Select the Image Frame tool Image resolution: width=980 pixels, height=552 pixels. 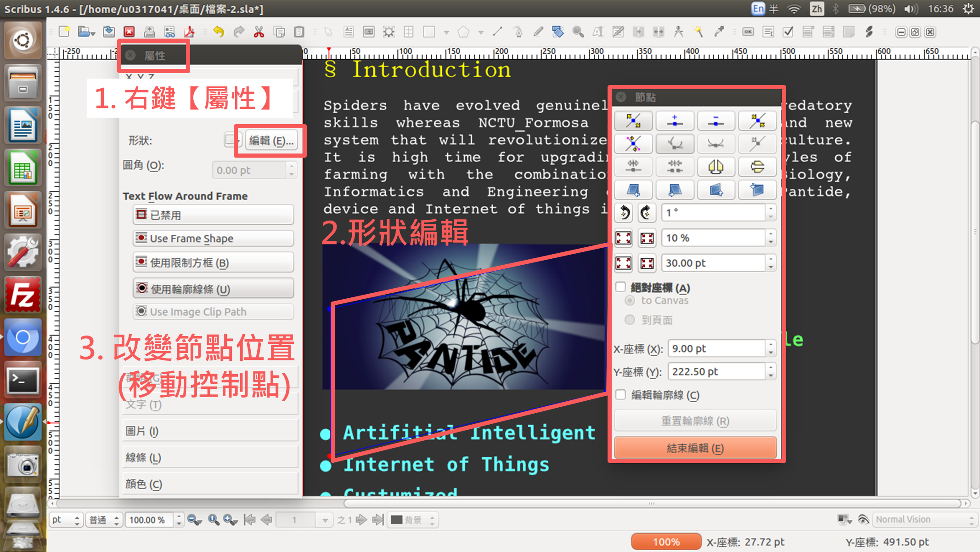(x=368, y=32)
